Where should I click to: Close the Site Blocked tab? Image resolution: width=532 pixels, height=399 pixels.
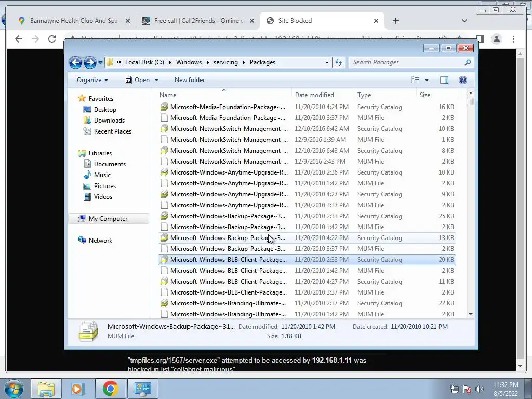(376, 21)
